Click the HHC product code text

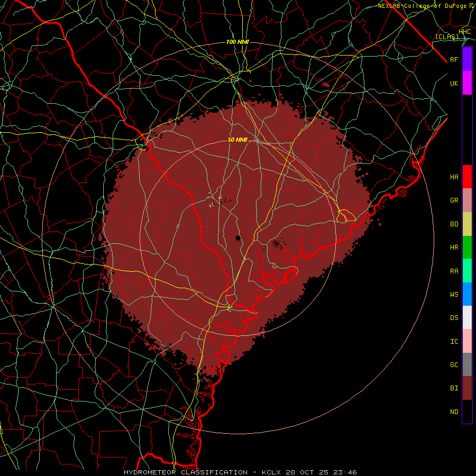pyautogui.click(x=464, y=32)
